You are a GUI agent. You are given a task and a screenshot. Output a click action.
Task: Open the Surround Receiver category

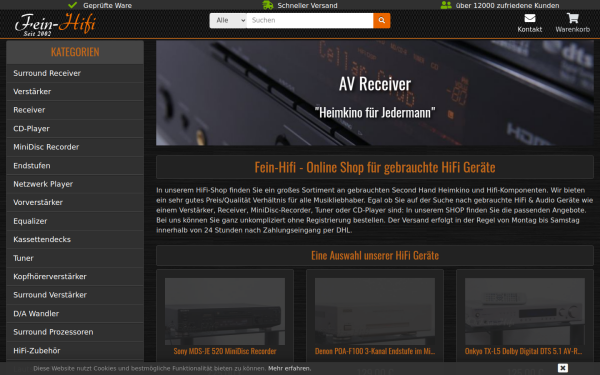[75, 73]
